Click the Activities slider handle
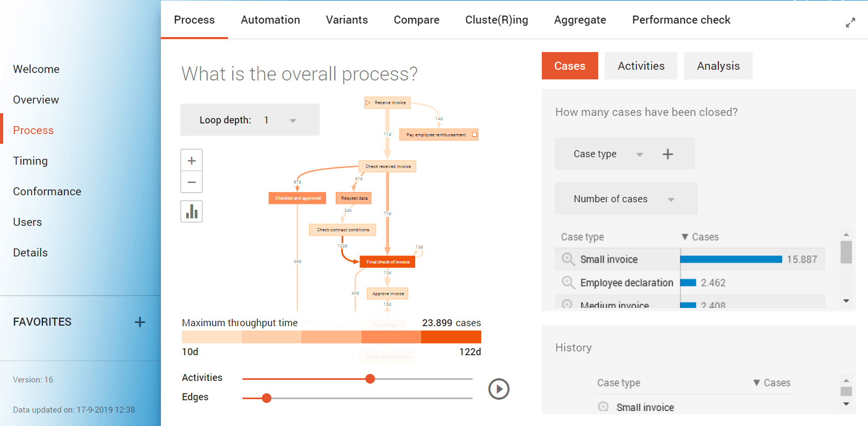Viewport: 868px width, 426px height. [370, 379]
